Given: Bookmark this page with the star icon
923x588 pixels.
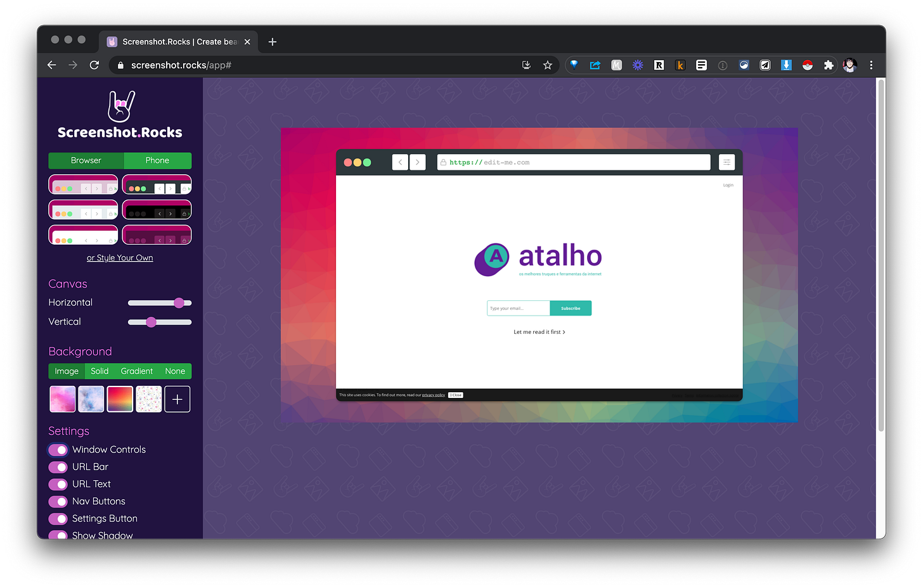Looking at the screenshot, I should pos(548,65).
